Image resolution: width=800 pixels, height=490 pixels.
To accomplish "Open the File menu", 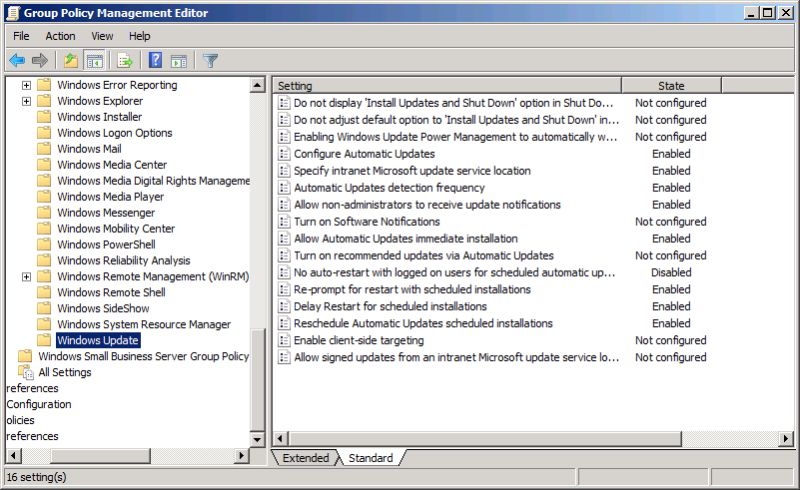I will click(x=21, y=36).
